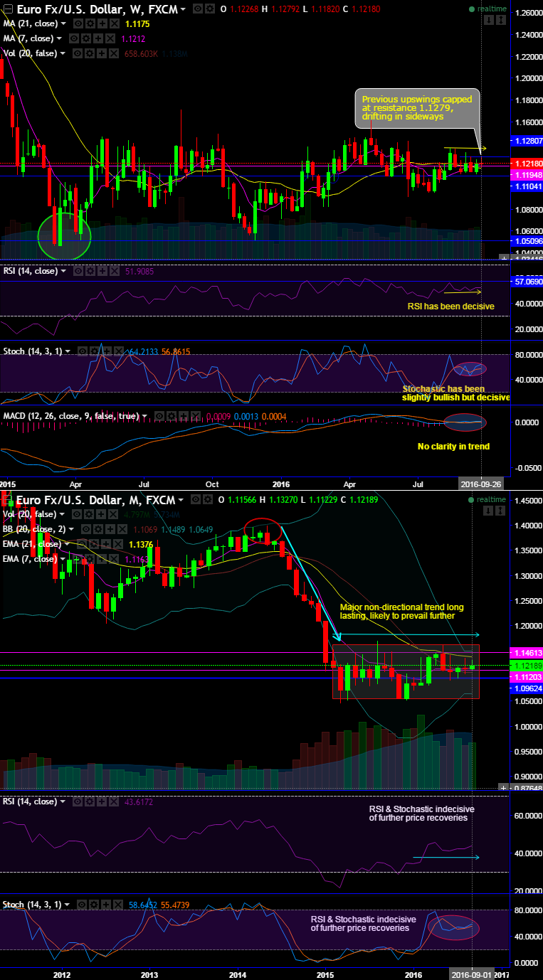Collapse weekly chart legend box
The width and height of the screenshot is (543, 980).
[x=9, y=9]
